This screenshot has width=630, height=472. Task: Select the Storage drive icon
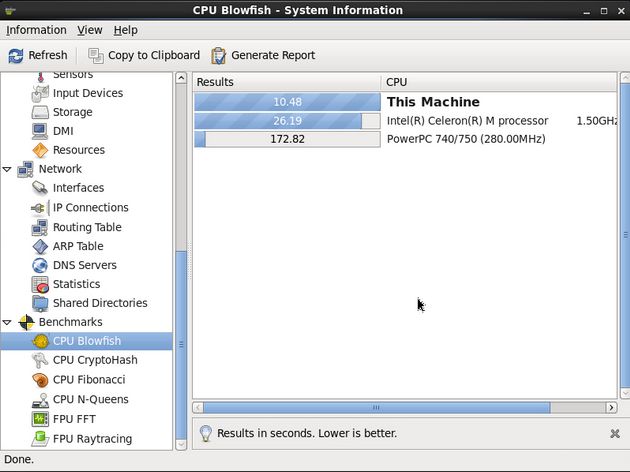[x=40, y=112]
